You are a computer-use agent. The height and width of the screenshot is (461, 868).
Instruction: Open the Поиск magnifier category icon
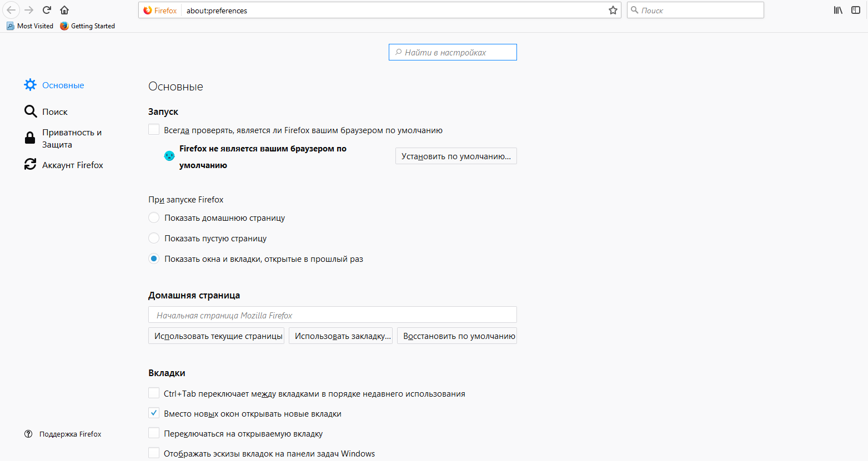(x=31, y=112)
